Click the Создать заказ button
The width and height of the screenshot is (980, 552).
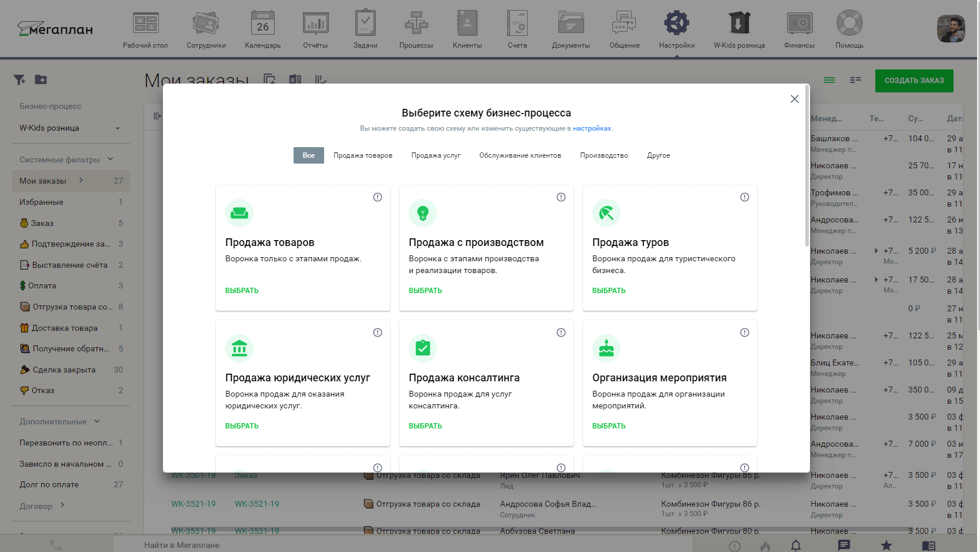click(914, 81)
